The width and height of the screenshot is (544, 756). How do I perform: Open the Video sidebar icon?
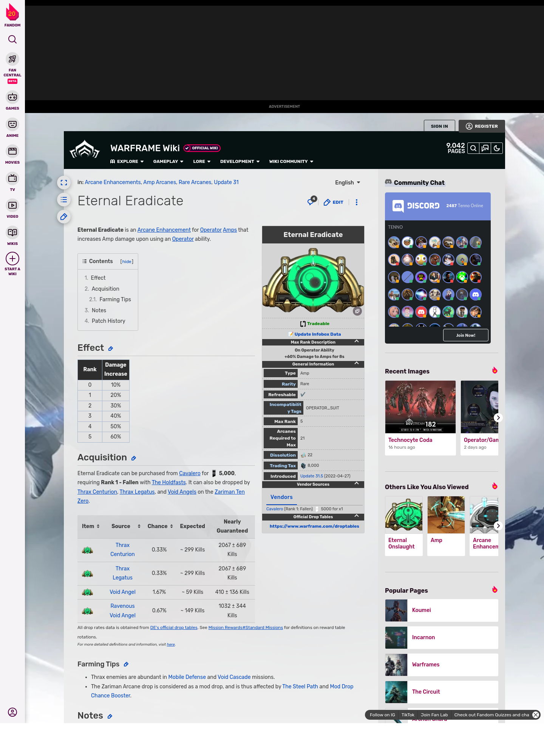(x=12, y=205)
